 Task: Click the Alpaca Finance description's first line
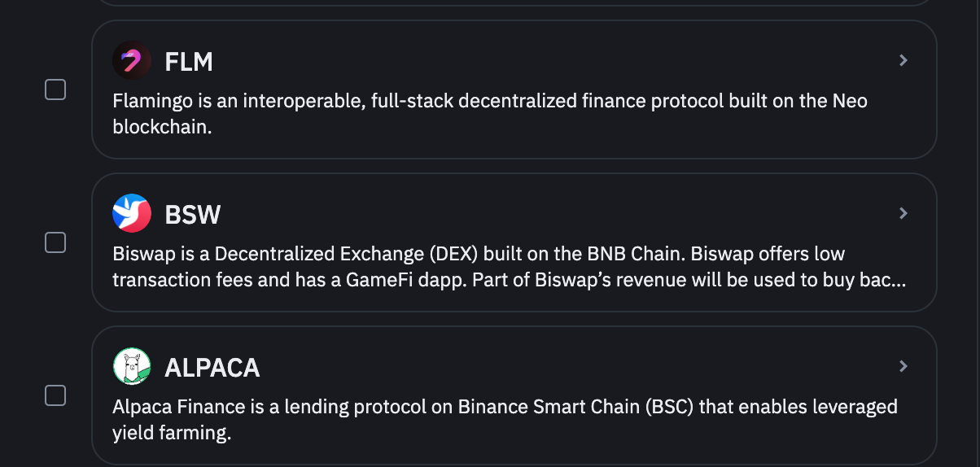click(x=505, y=406)
